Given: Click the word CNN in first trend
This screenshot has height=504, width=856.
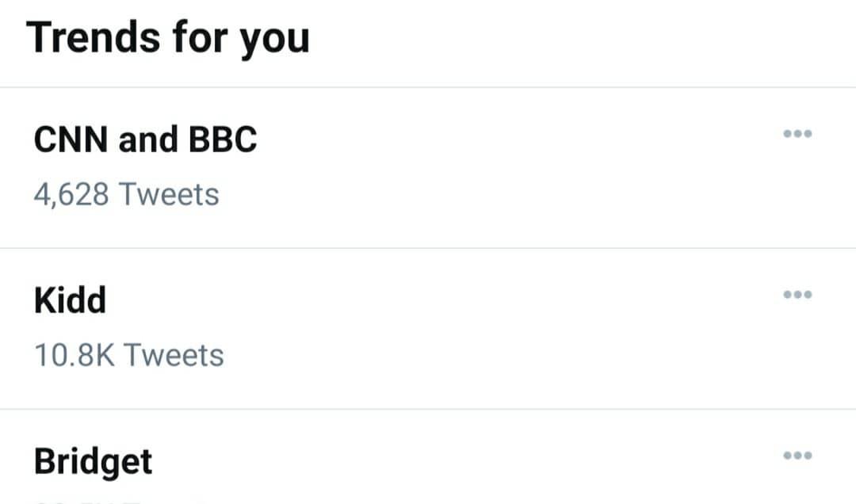Looking at the screenshot, I should coord(71,139).
